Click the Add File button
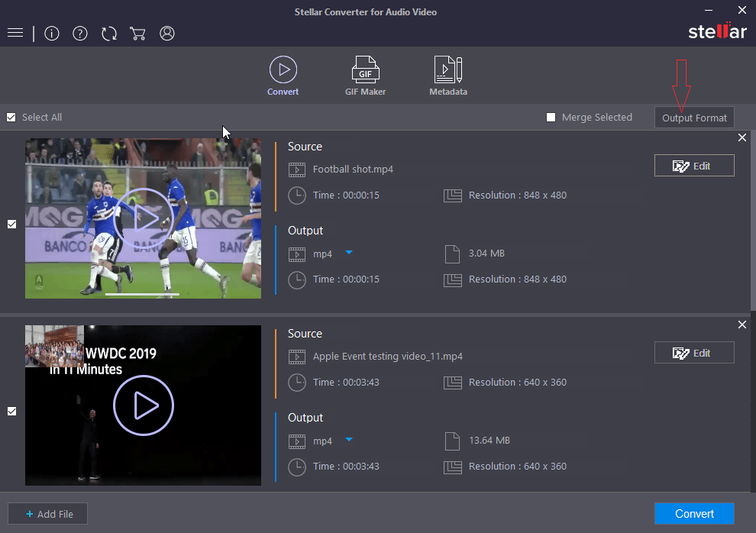The height and width of the screenshot is (533, 756). [48, 514]
